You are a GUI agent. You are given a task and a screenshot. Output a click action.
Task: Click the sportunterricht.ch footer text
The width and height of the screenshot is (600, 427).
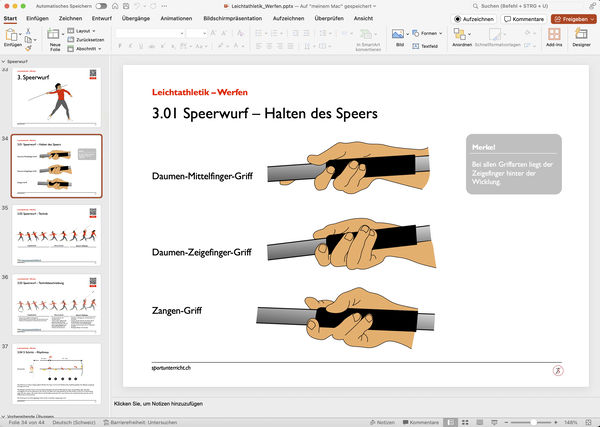tap(171, 368)
